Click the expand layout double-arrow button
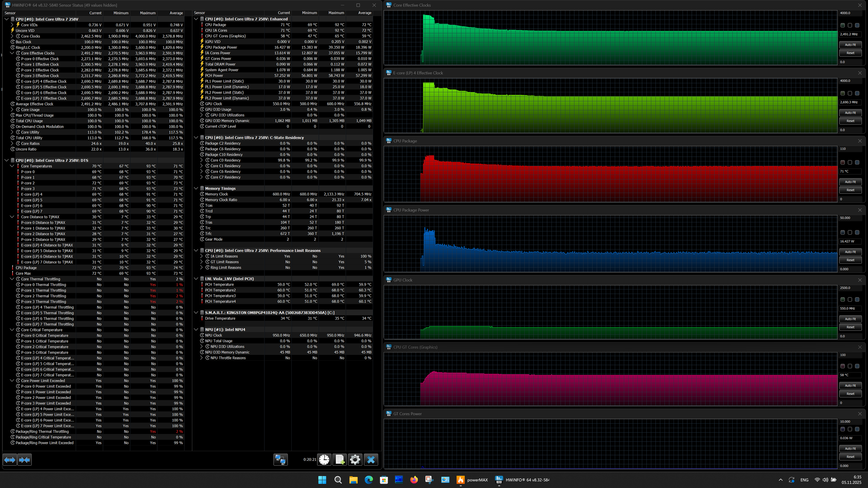Viewport: 868px width, 488px height. [10, 460]
